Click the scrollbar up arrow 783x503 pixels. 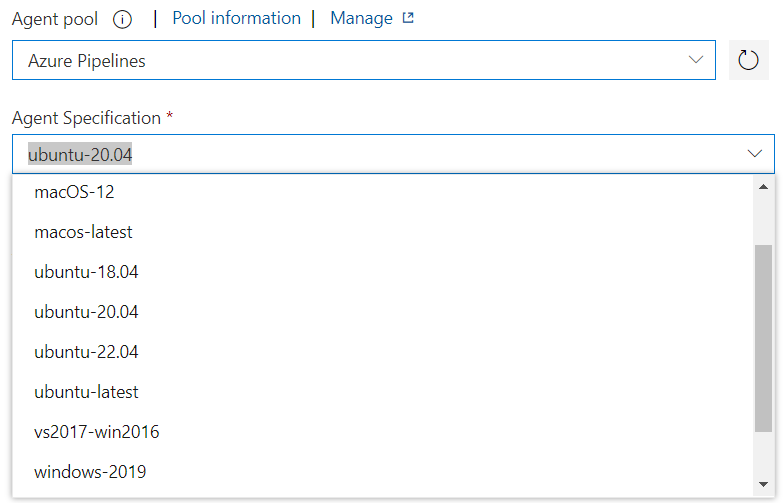click(x=763, y=187)
